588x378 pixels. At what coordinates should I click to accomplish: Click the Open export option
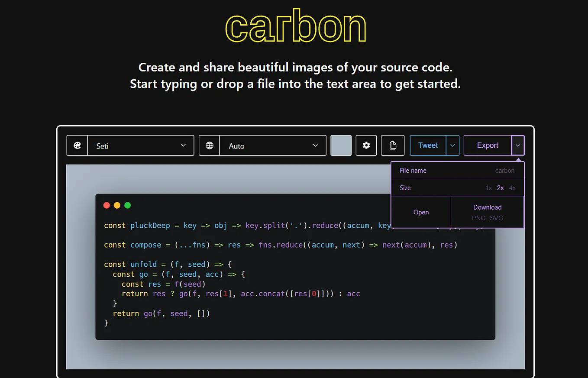(420, 212)
